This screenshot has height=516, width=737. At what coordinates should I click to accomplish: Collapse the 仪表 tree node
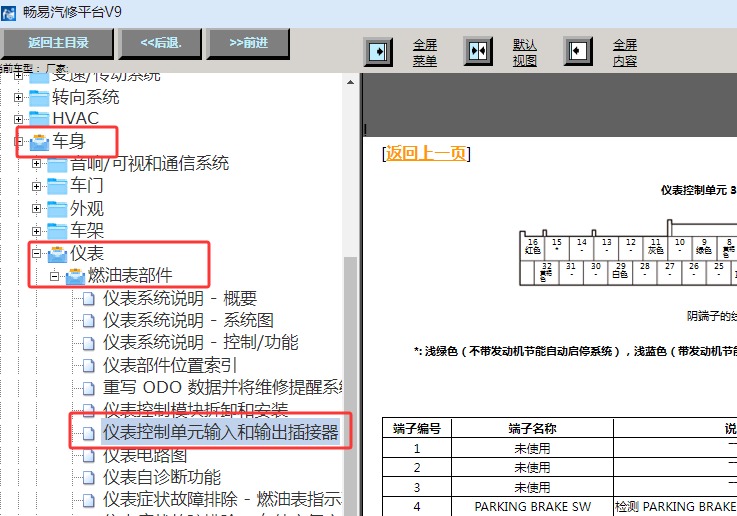(x=36, y=254)
